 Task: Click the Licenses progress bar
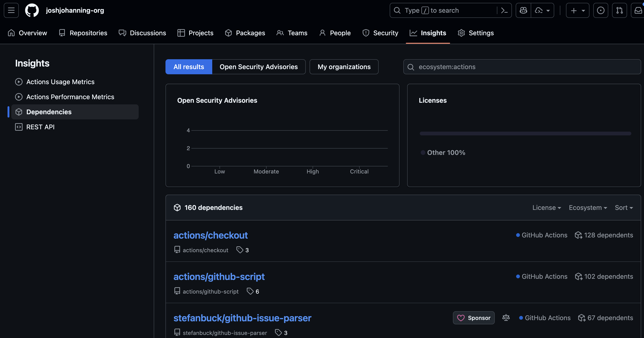point(525,134)
